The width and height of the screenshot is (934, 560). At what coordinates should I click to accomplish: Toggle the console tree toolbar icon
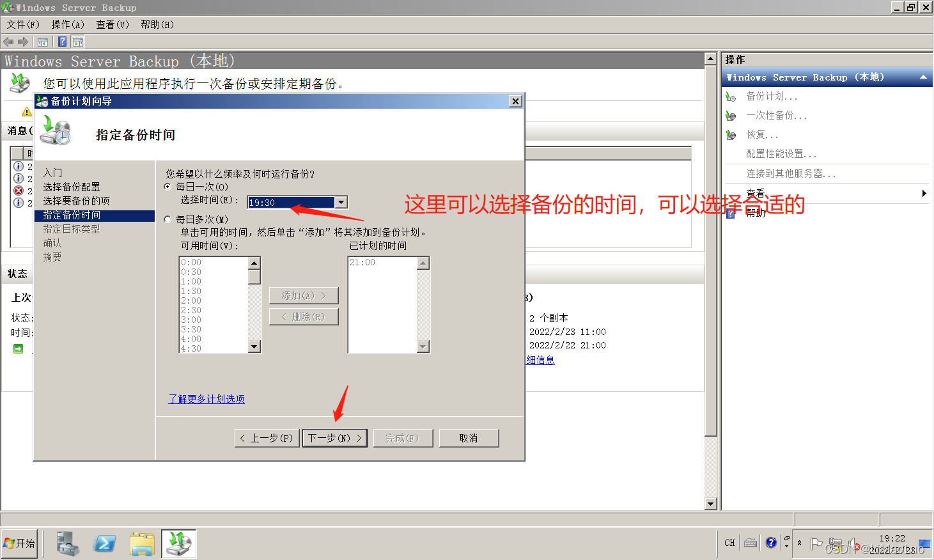[43, 42]
